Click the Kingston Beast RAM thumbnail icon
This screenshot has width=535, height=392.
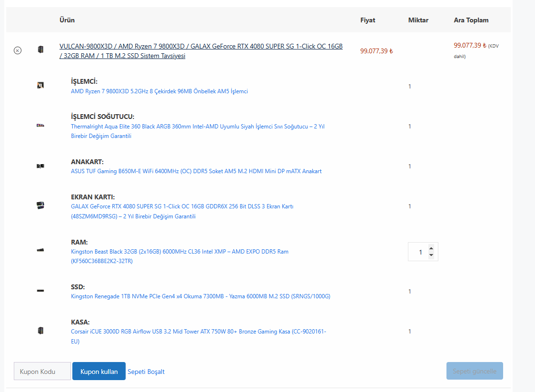pos(40,250)
